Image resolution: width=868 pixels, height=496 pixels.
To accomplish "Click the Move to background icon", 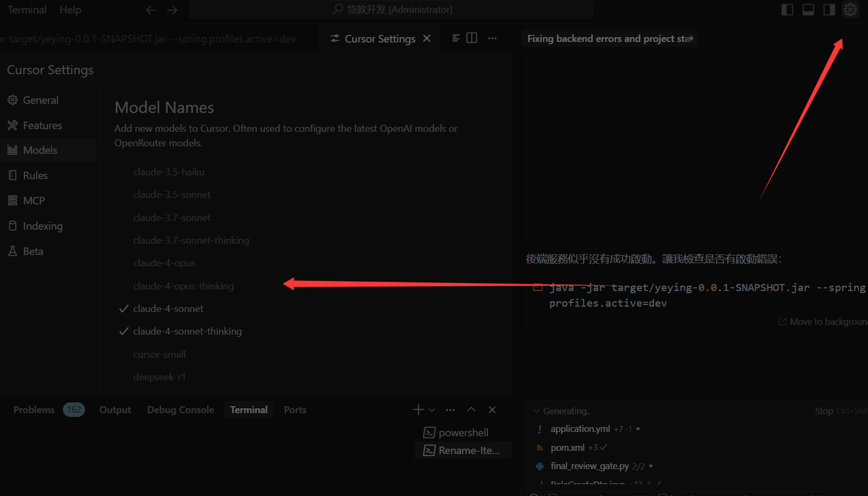I will (783, 322).
